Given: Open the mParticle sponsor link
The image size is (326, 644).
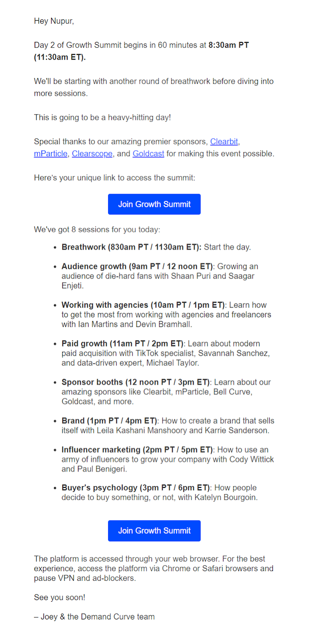Looking at the screenshot, I should tap(51, 154).
